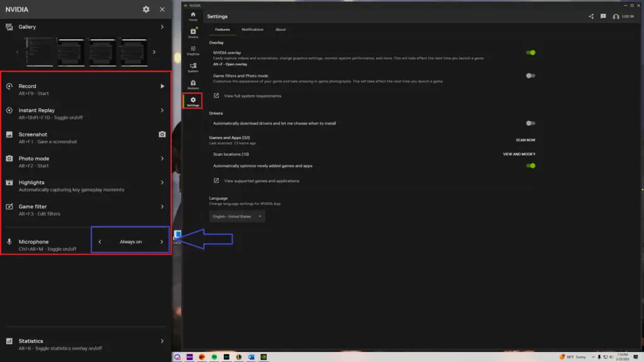The image size is (644, 362).
Task: Click VIEW AND MODIFY for scan locations
Action: pyautogui.click(x=519, y=155)
